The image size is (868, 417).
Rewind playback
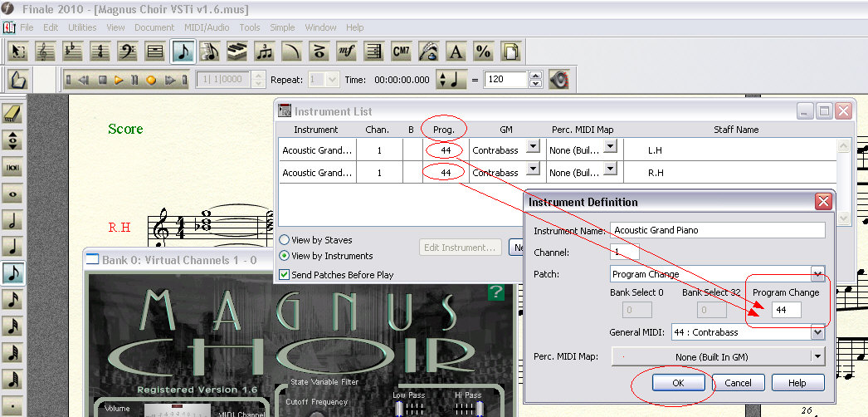click(84, 80)
